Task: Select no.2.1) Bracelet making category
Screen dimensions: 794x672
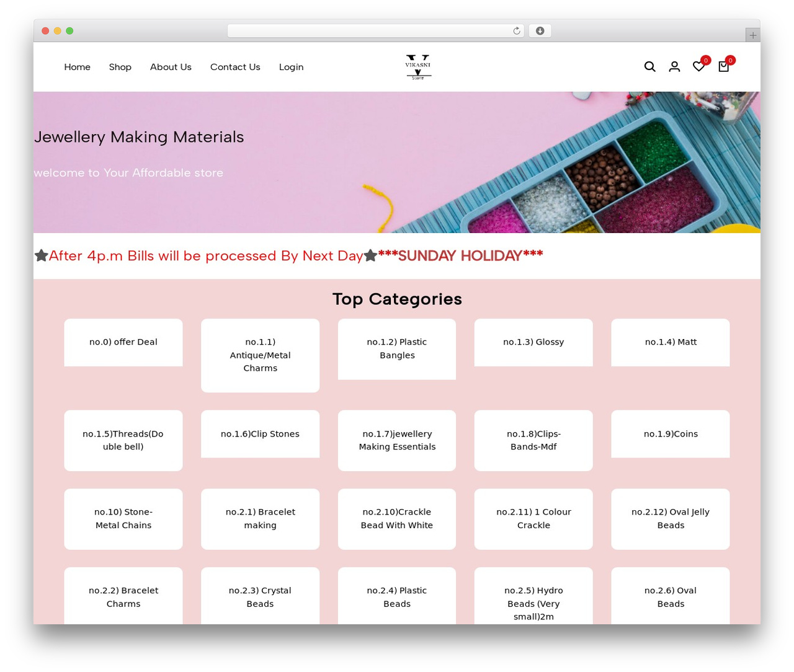Action: coord(260,519)
